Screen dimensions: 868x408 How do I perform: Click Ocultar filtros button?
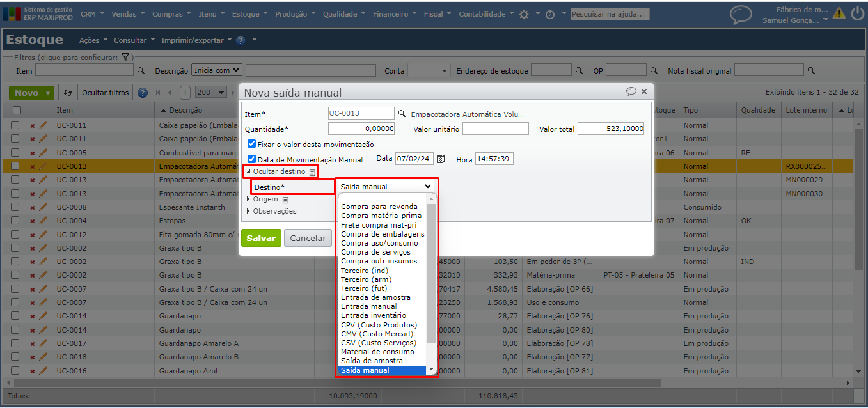click(105, 93)
